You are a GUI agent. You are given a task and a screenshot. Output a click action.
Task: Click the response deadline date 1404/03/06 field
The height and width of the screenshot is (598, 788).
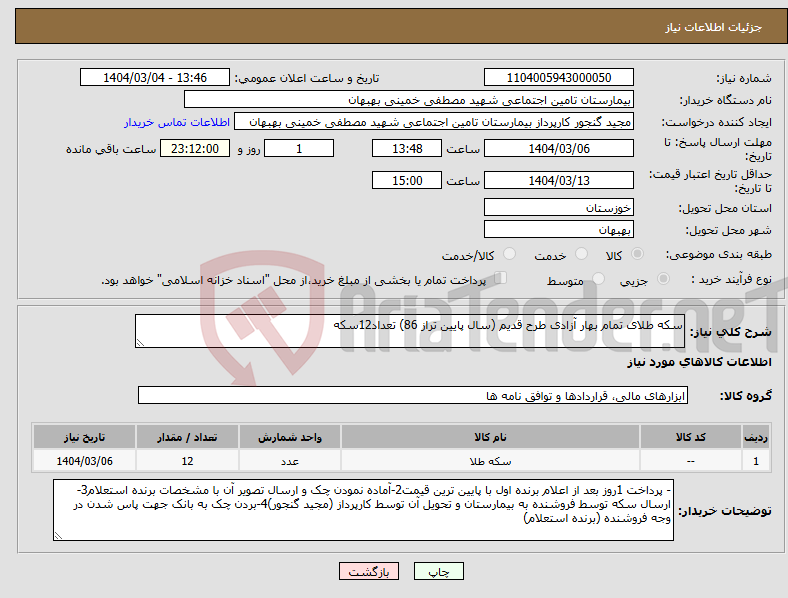click(x=558, y=148)
